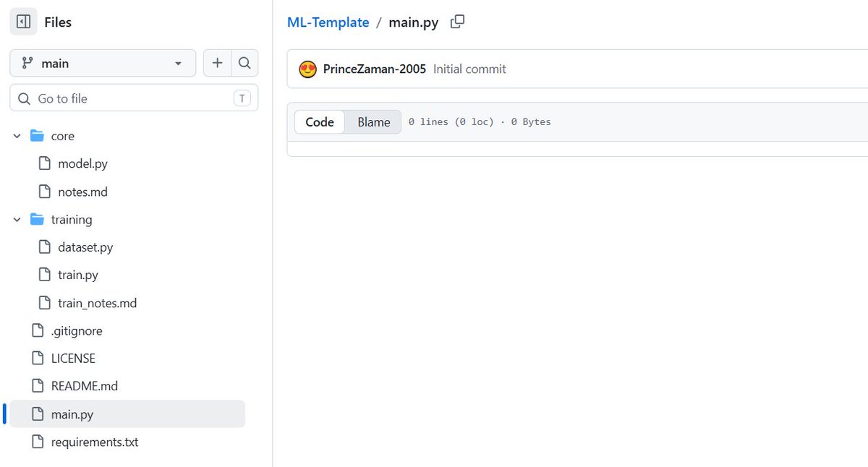Open requirements.txt in the file tree
This screenshot has height=467, width=868.
[x=95, y=442]
